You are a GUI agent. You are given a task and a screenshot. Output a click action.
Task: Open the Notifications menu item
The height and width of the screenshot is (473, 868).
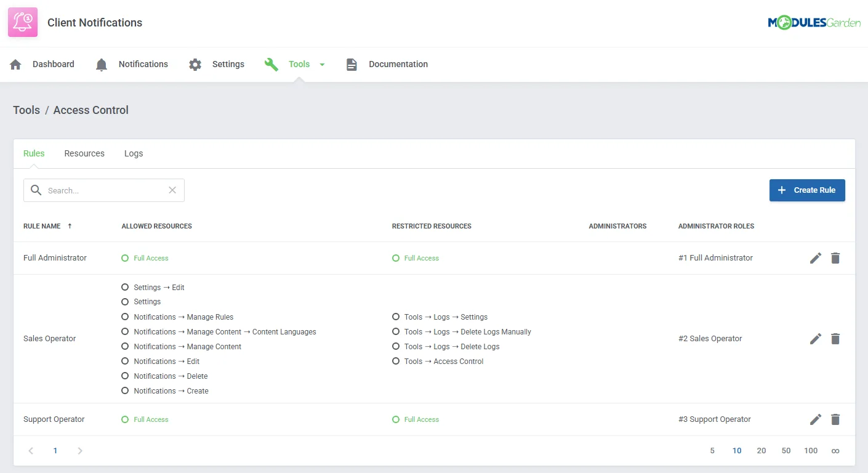coord(143,64)
